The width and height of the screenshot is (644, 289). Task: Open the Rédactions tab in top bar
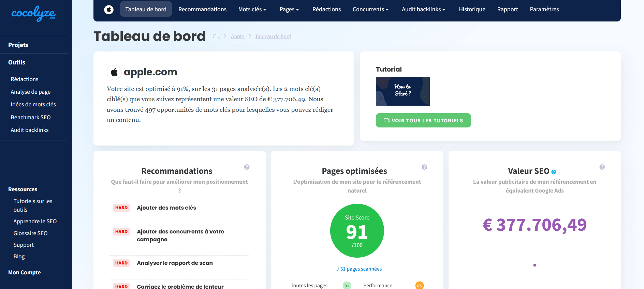coord(326,9)
